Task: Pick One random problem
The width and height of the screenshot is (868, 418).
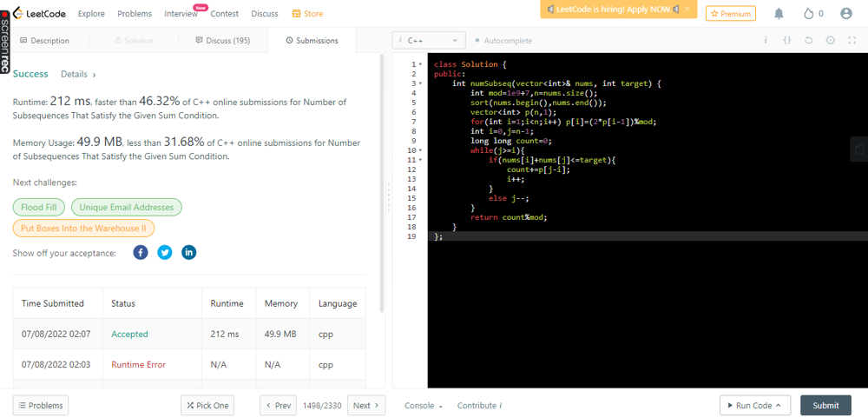Action: pos(207,406)
